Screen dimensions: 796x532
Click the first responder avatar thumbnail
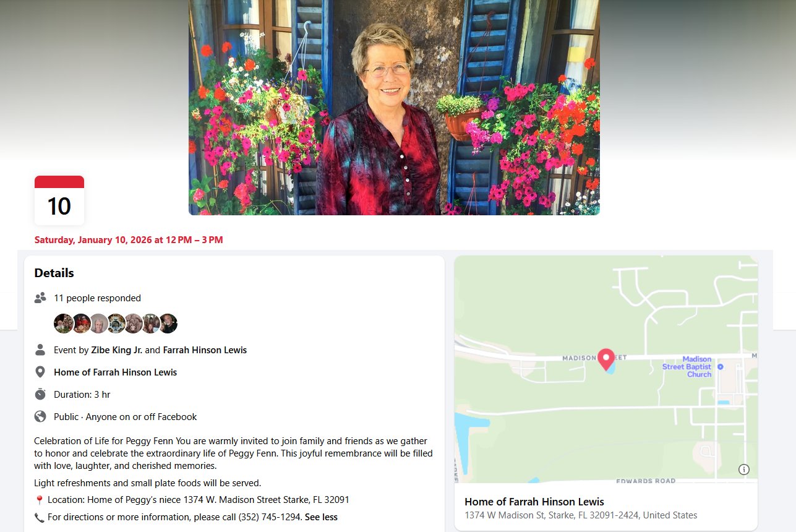tap(63, 324)
